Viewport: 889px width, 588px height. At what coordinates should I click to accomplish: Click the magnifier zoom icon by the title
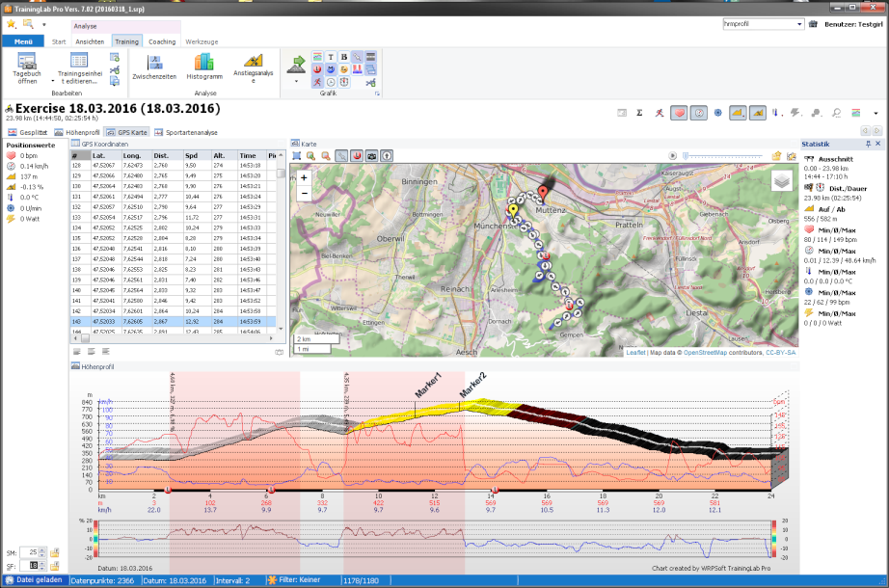pos(836,113)
